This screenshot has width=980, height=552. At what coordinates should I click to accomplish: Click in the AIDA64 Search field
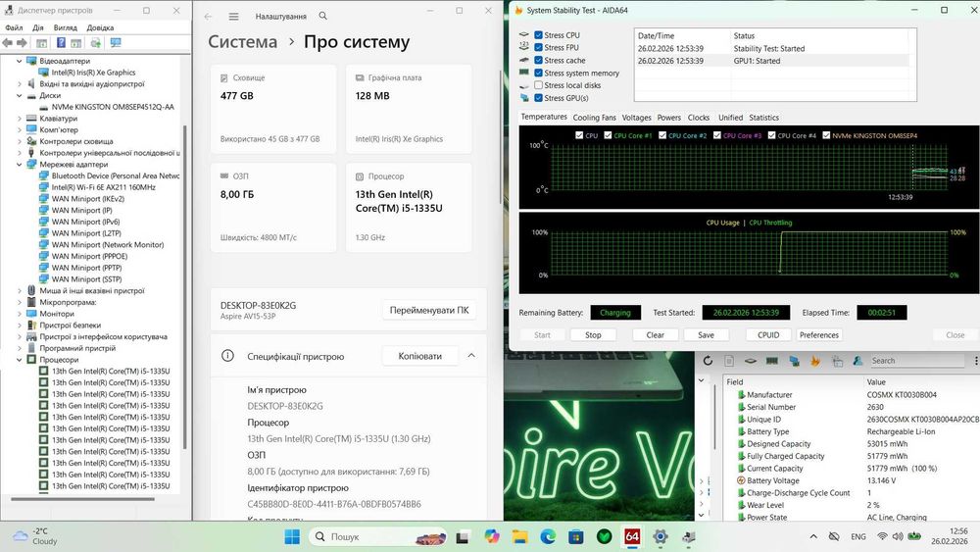click(917, 361)
